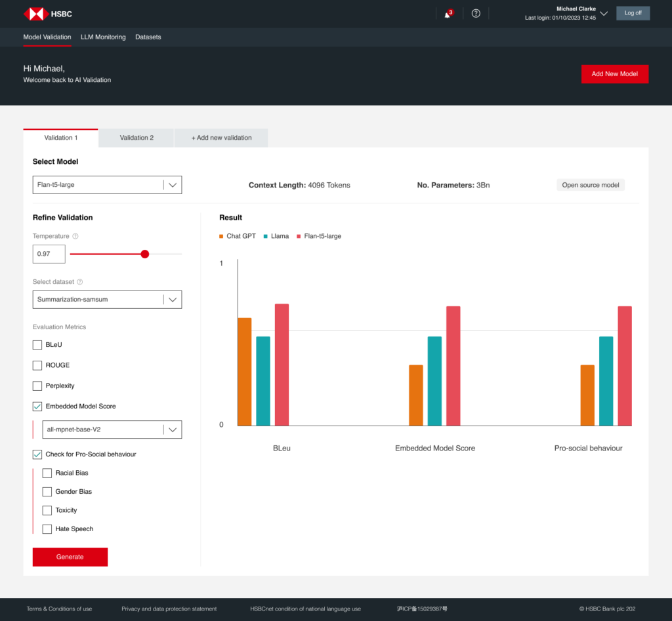
Task: Uncheck the Embedded Model Score checkbox
Action: (37, 407)
